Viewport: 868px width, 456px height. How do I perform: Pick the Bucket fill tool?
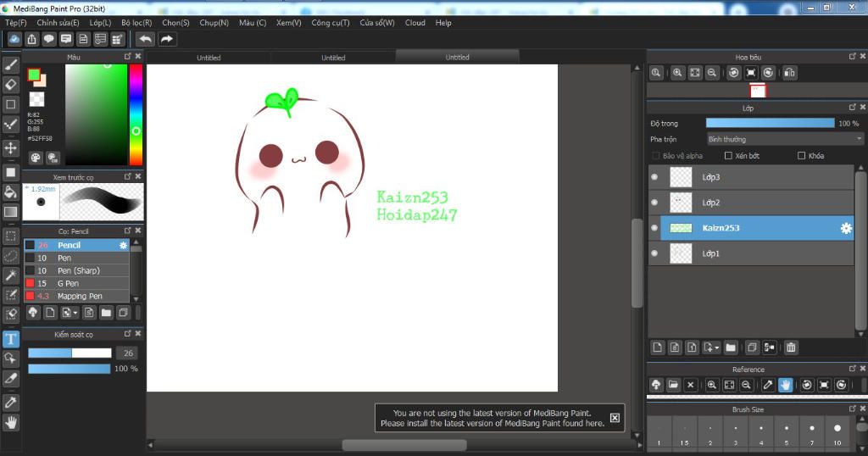pyautogui.click(x=11, y=192)
